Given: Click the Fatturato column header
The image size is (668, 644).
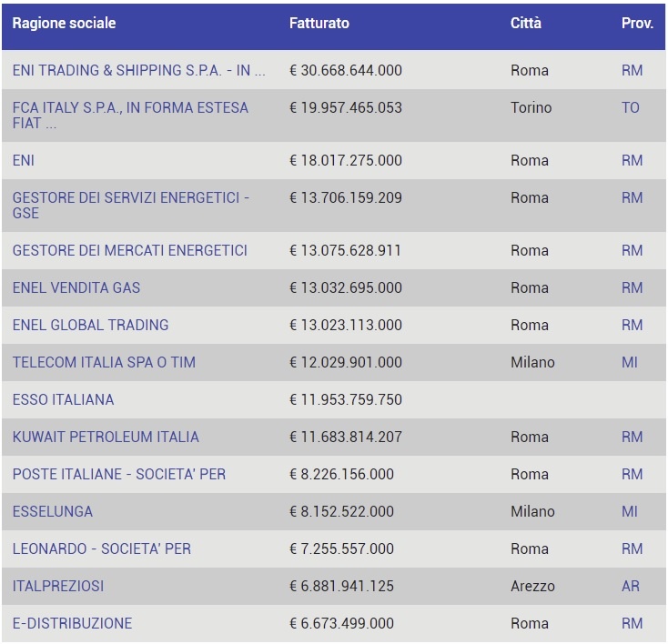Looking at the screenshot, I should 319,24.
